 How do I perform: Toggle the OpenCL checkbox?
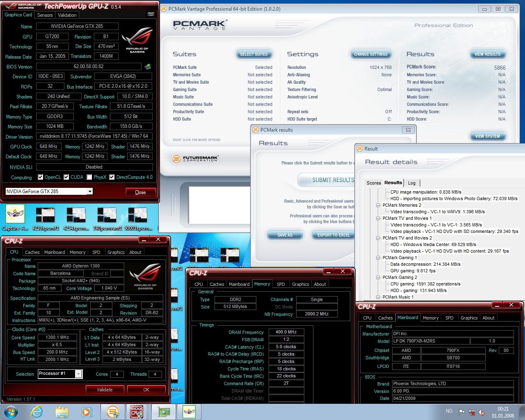click(x=40, y=177)
